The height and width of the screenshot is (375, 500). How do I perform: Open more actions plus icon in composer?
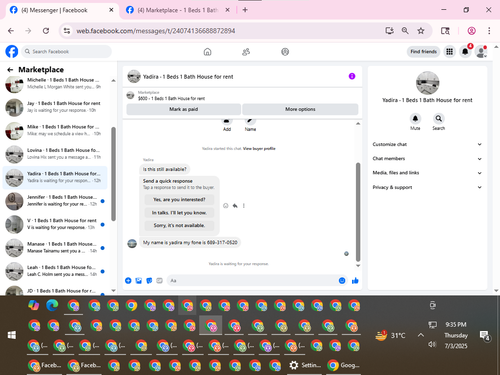[128, 281]
